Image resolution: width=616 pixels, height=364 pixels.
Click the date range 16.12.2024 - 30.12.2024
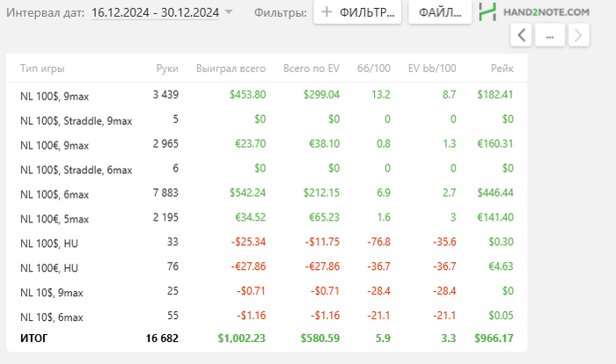pos(156,12)
